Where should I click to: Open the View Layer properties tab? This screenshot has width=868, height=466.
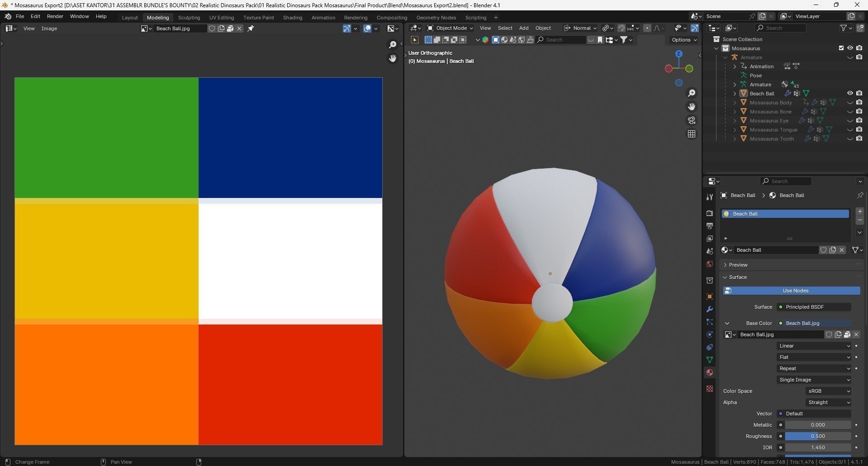(x=709, y=238)
